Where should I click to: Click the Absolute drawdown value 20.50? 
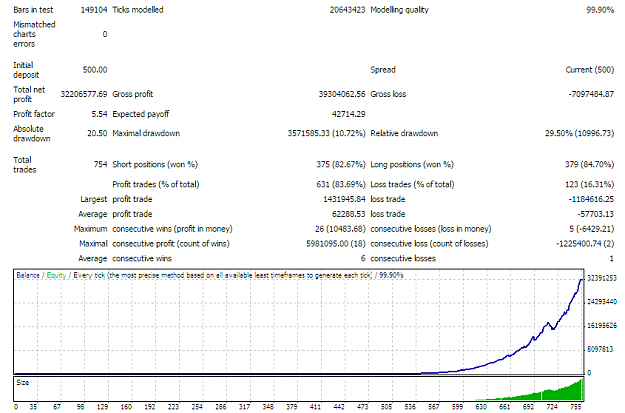click(97, 133)
